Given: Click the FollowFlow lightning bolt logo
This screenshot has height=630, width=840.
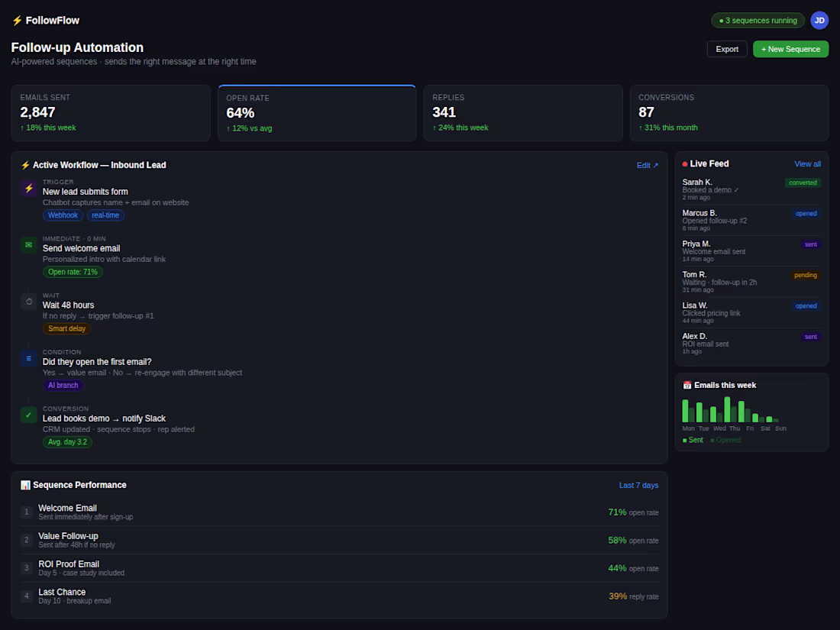Looking at the screenshot, I should coord(16,20).
